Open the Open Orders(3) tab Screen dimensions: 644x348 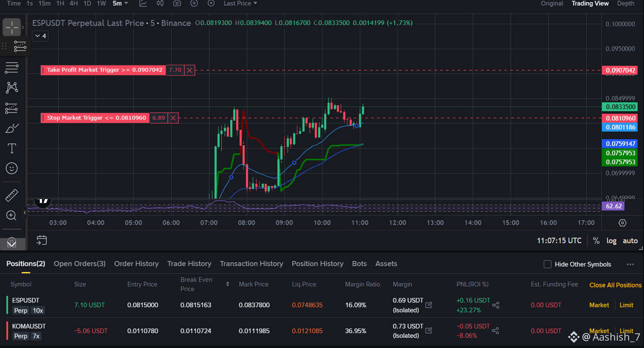(x=79, y=264)
